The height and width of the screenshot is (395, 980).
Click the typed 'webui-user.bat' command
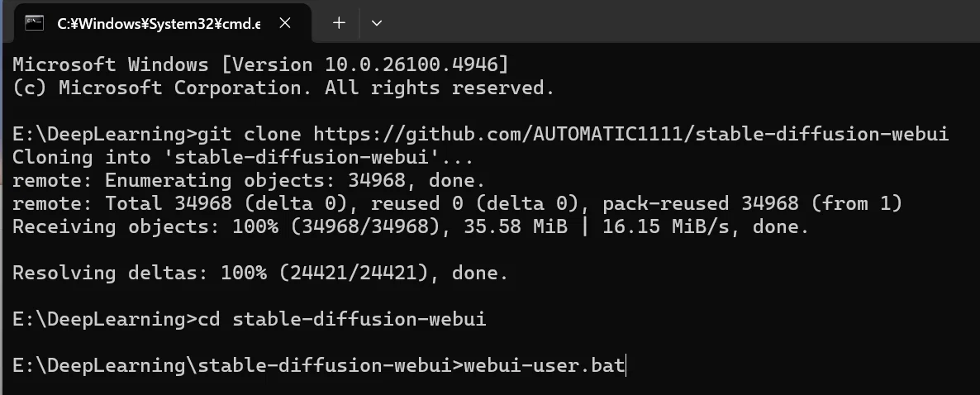(544, 365)
